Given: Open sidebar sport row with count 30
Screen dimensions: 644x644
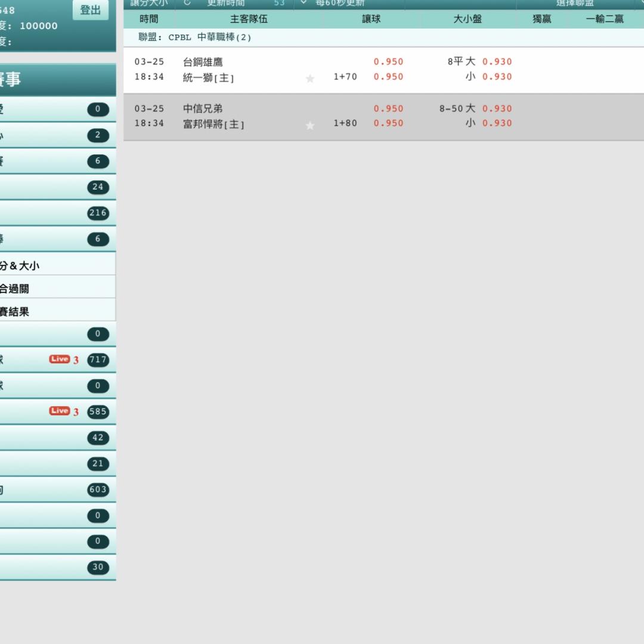Looking at the screenshot, I should click(58, 567).
